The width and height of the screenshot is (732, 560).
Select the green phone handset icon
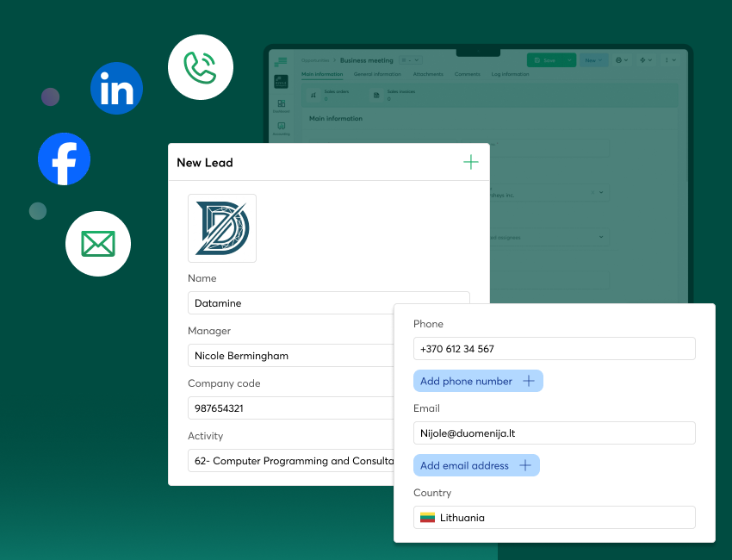pyautogui.click(x=201, y=66)
